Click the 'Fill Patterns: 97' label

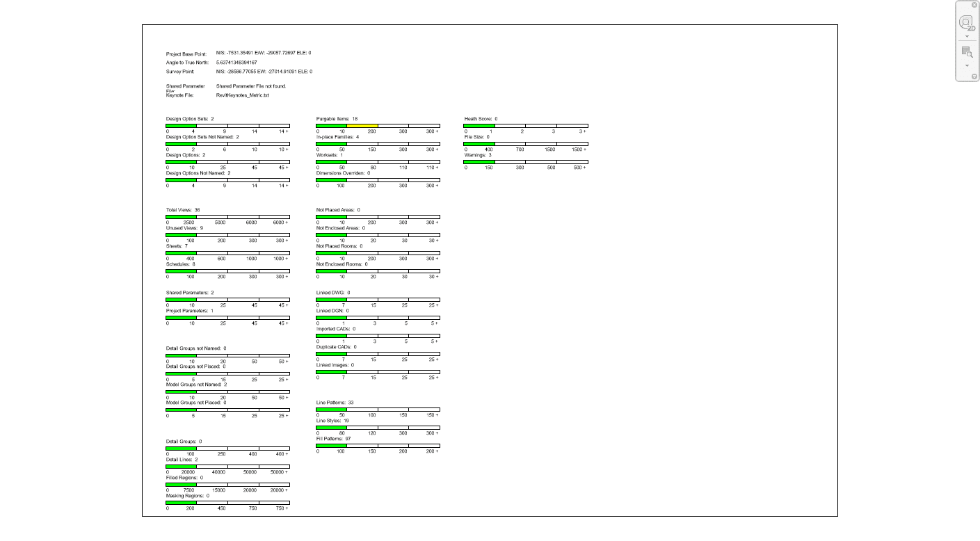click(334, 439)
